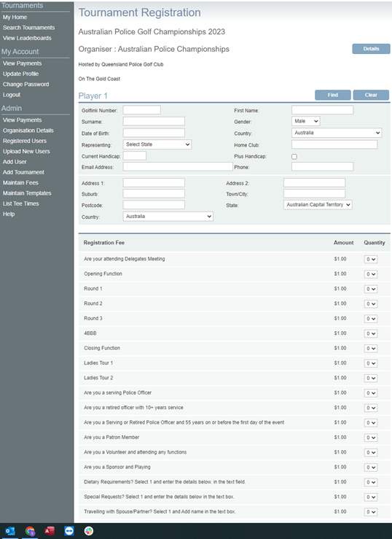This screenshot has width=392, height=539.
Task: Open the address State dropdown
Action: [318, 204]
